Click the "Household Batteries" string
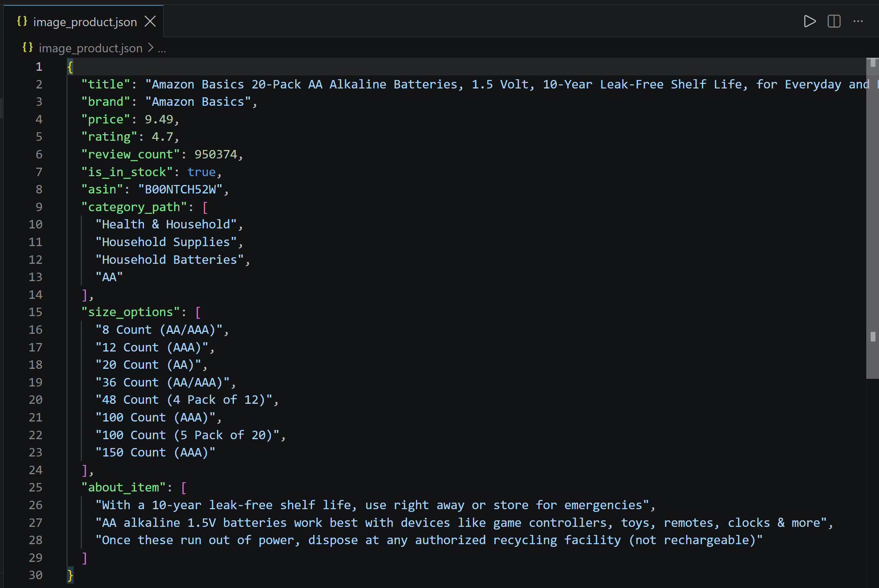The width and height of the screenshot is (879, 588). coord(169,260)
